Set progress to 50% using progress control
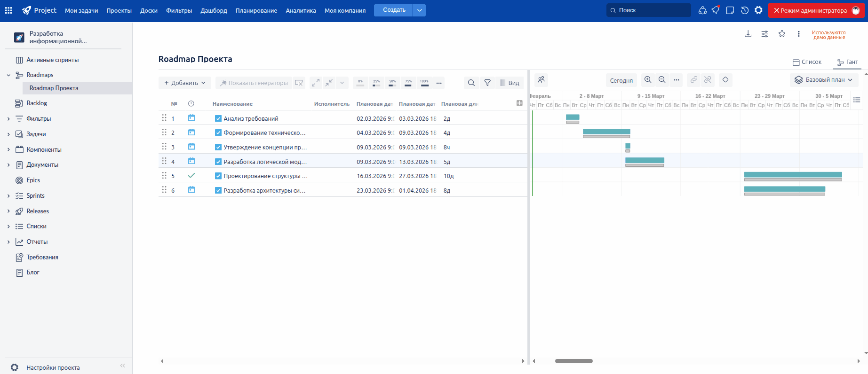868x374 pixels. 392,83
